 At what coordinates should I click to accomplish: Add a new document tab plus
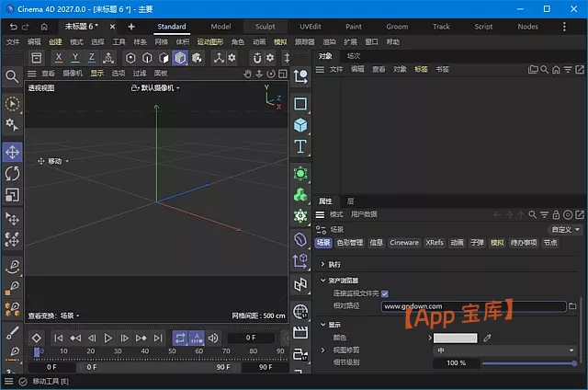pyautogui.click(x=131, y=27)
